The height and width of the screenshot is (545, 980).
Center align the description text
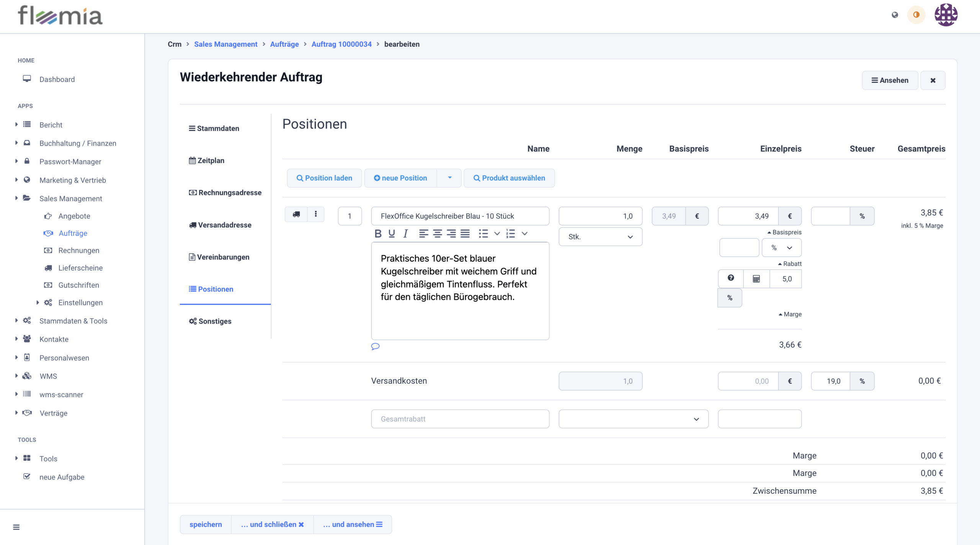[437, 234]
